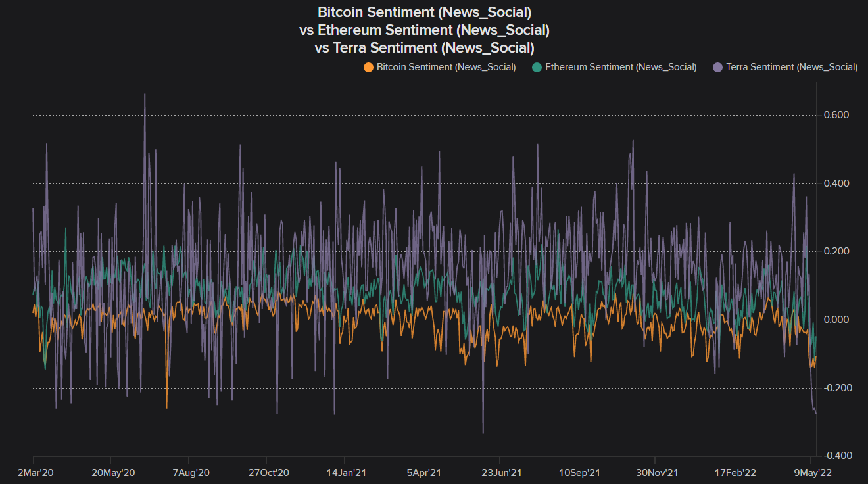
Task: Click the 0.200 y-axis value
Action: pos(835,251)
